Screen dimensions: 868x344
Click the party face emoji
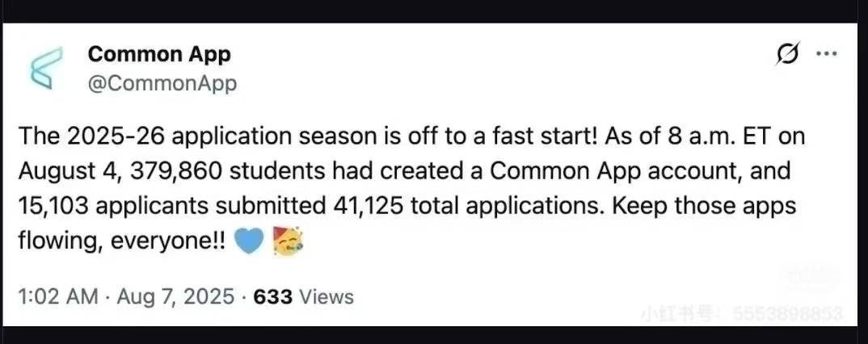click(288, 241)
